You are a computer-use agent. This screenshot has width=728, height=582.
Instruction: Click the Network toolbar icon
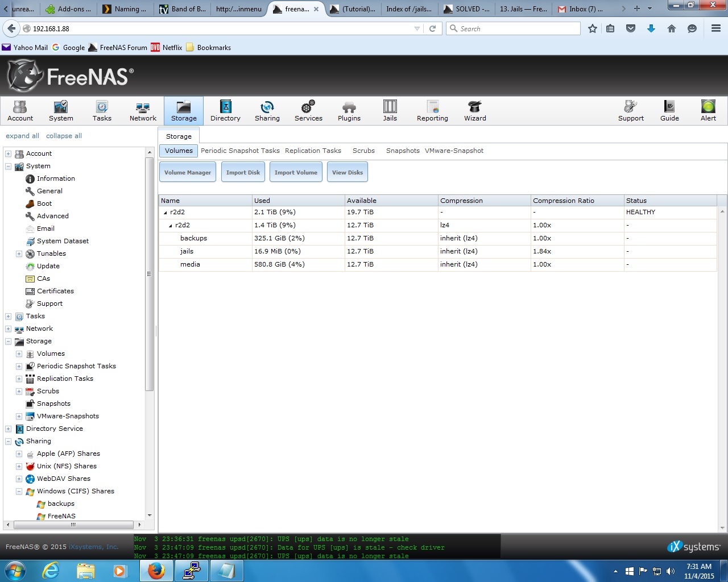(x=143, y=110)
